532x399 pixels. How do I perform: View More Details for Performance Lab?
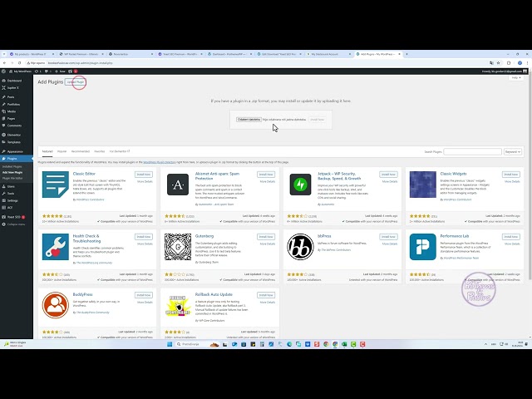pos(512,244)
